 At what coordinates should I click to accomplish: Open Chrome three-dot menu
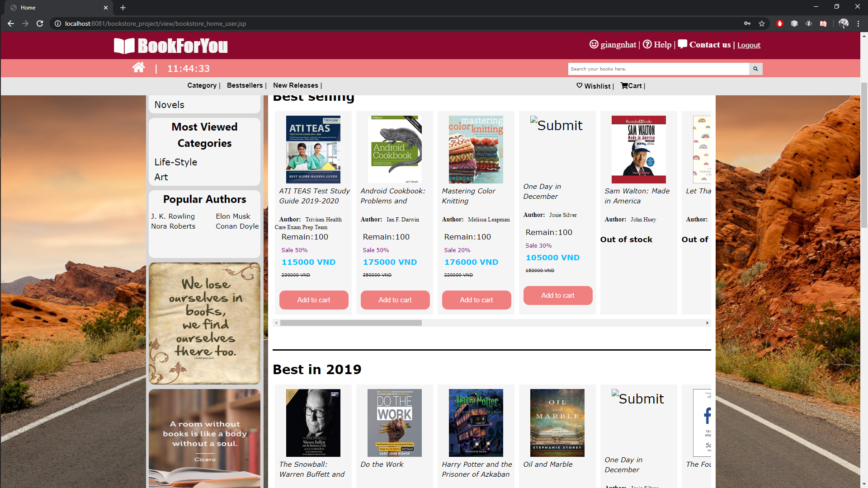pyautogui.click(x=858, y=23)
